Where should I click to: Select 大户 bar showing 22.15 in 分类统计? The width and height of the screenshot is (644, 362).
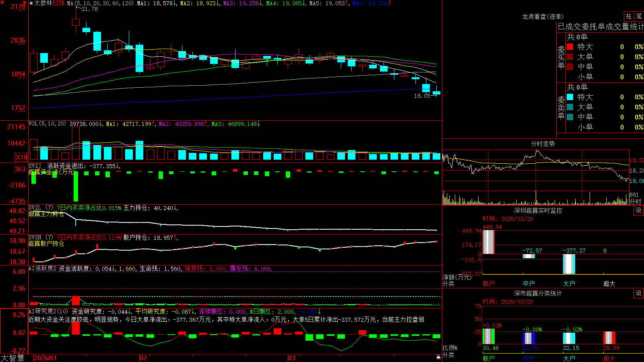569,338
